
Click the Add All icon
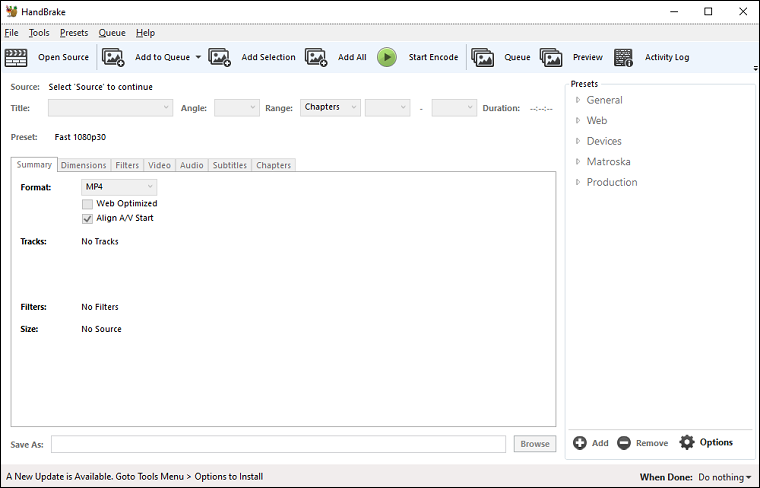coord(316,57)
